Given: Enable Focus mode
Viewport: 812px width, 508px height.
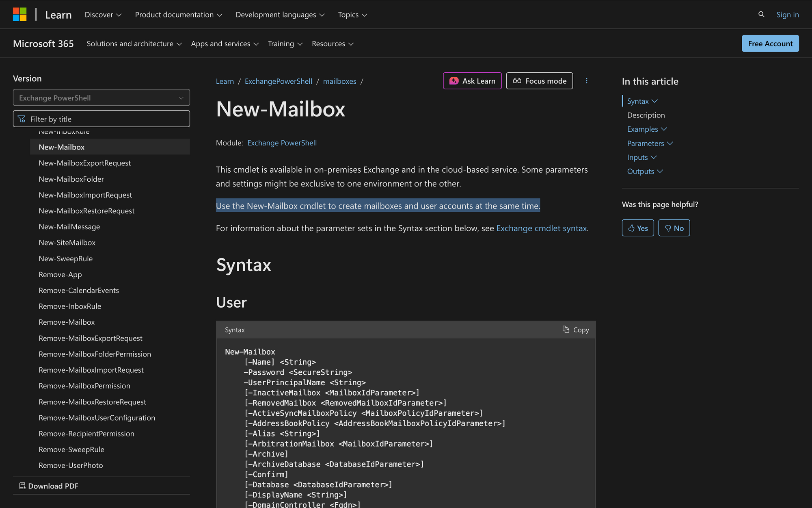Looking at the screenshot, I should [539, 81].
